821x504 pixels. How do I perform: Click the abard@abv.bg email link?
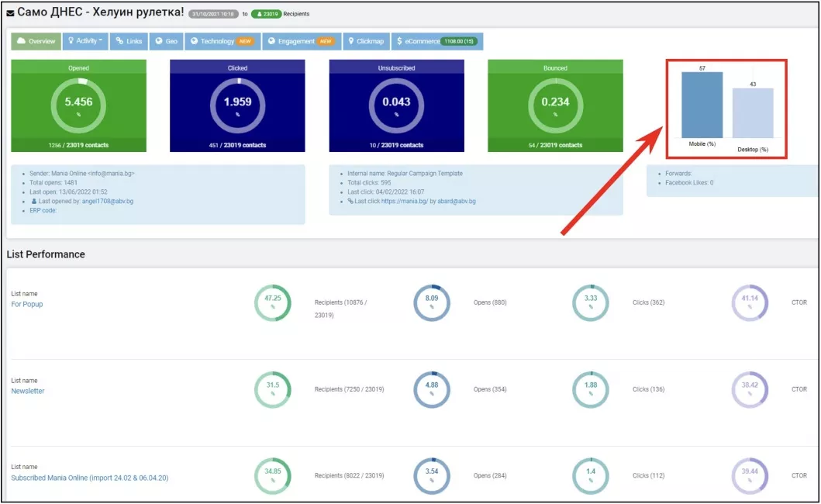(x=457, y=201)
